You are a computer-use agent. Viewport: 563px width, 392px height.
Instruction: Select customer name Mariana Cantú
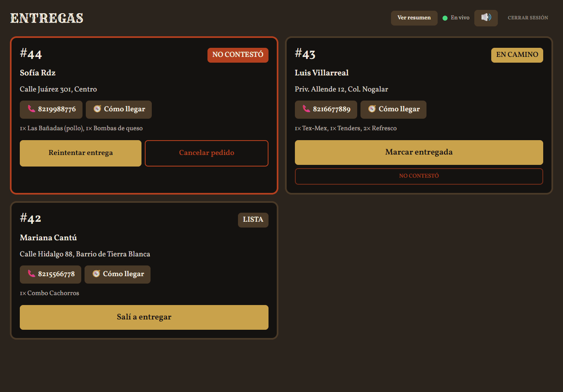click(x=48, y=238)
